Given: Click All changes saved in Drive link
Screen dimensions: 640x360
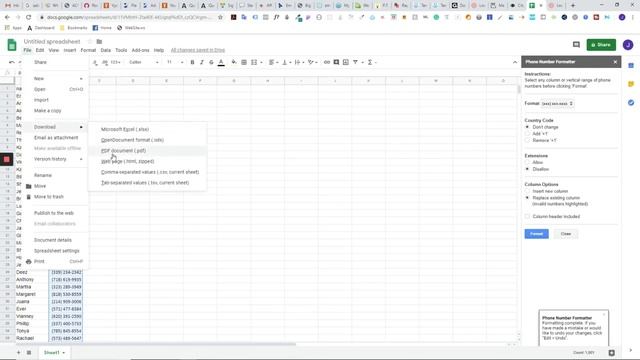Looking at the screenshot, I should point(198,50).
